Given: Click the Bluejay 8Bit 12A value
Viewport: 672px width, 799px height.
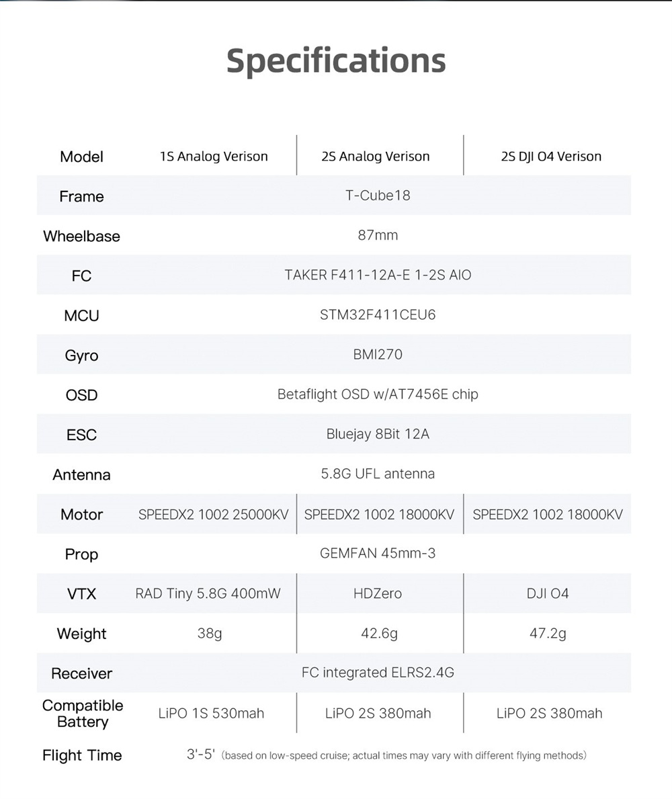Looking at the screenshot, I should (x=378, y=434).
